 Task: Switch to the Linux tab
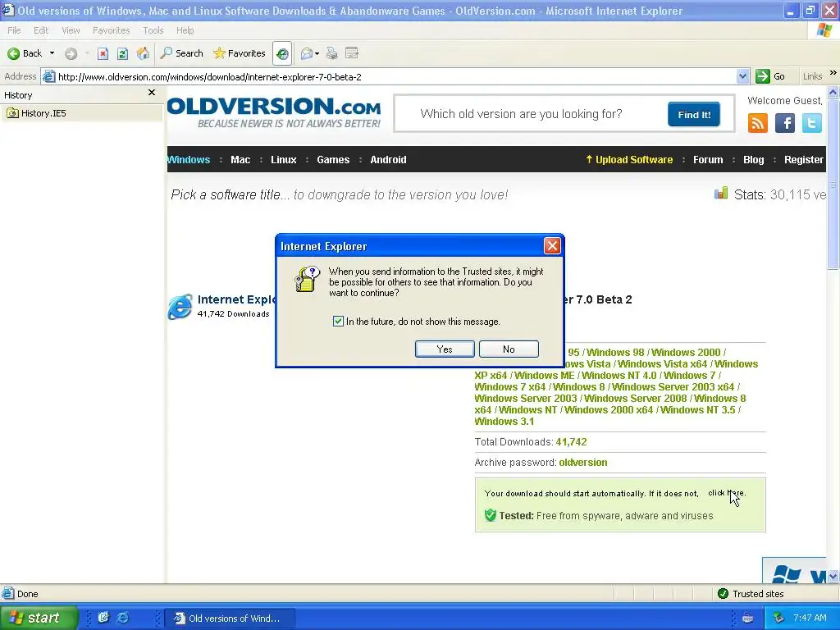pyautogui.click(x=283, y=160)
